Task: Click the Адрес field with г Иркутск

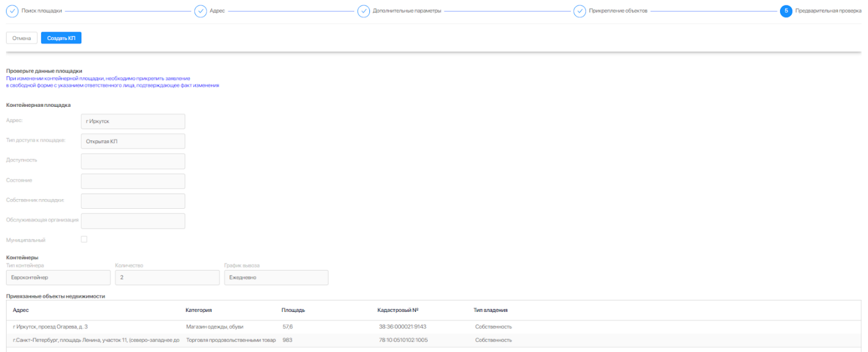Action: (x=132, y=121)
